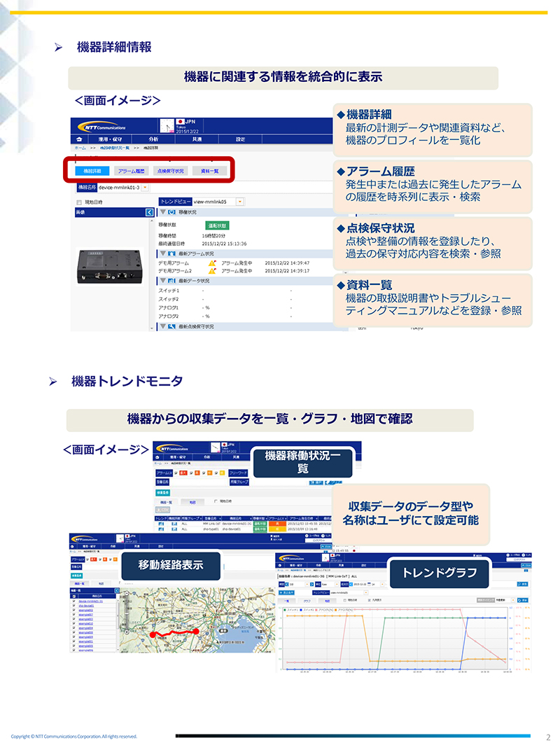Collapse the image panel with arrow icon
This screenshot has width=560, height=745.
pos(150,212)
